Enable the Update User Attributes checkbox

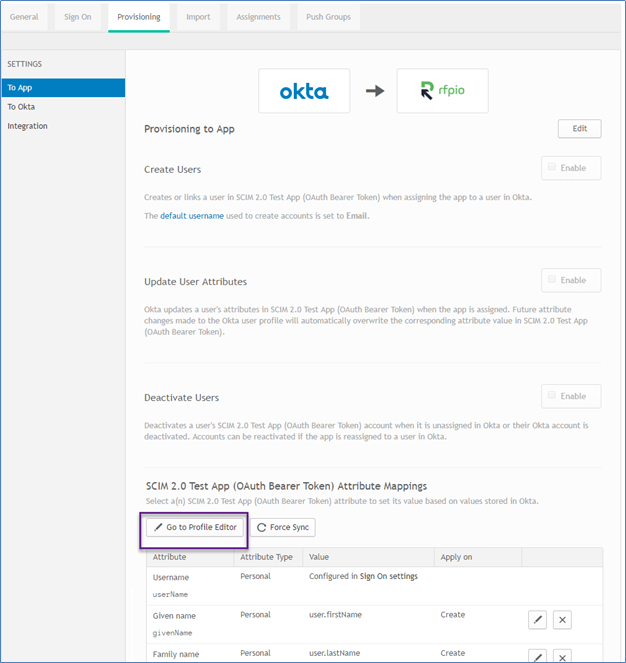pos(552,279)
